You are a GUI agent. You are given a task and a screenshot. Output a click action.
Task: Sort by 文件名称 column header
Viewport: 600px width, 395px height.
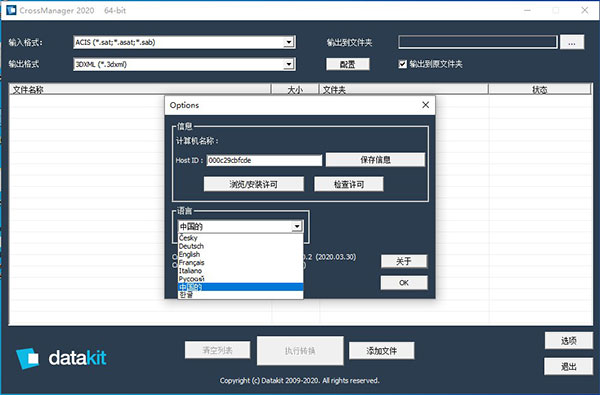140,90
